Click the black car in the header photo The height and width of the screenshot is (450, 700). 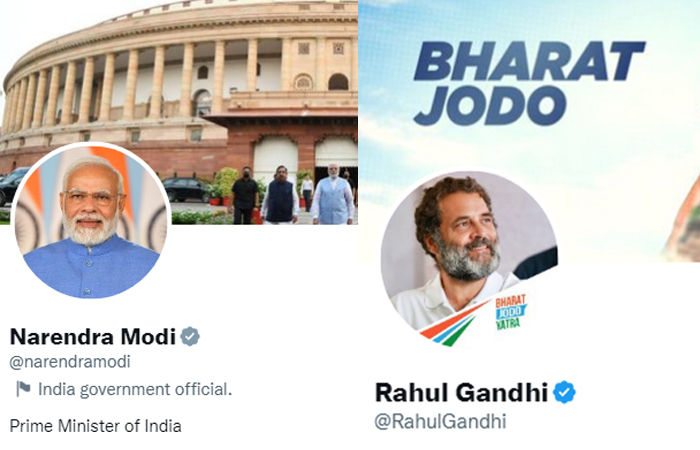point(186,189)
